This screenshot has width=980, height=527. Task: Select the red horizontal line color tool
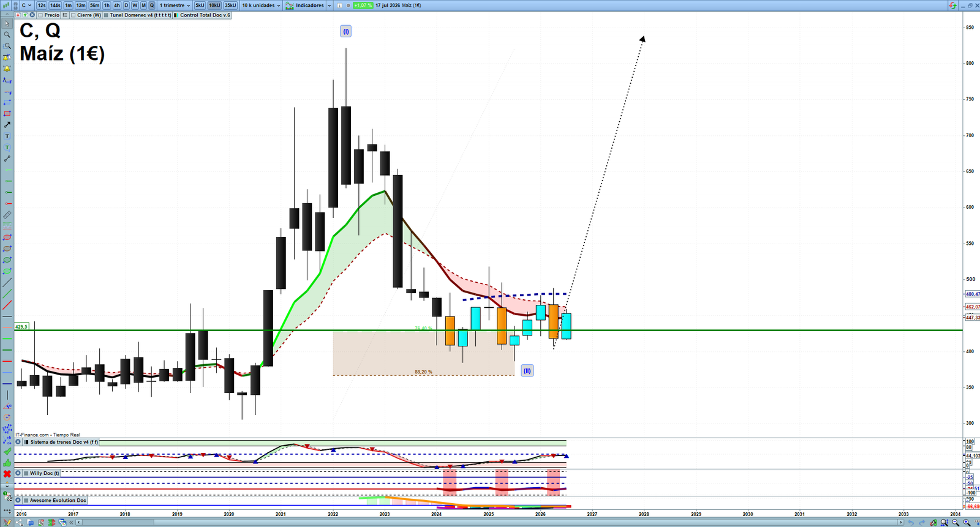7,361
